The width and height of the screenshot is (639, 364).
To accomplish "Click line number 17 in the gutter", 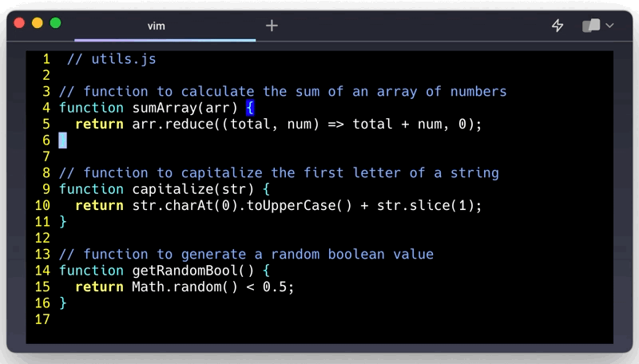I will coord(42,319).
